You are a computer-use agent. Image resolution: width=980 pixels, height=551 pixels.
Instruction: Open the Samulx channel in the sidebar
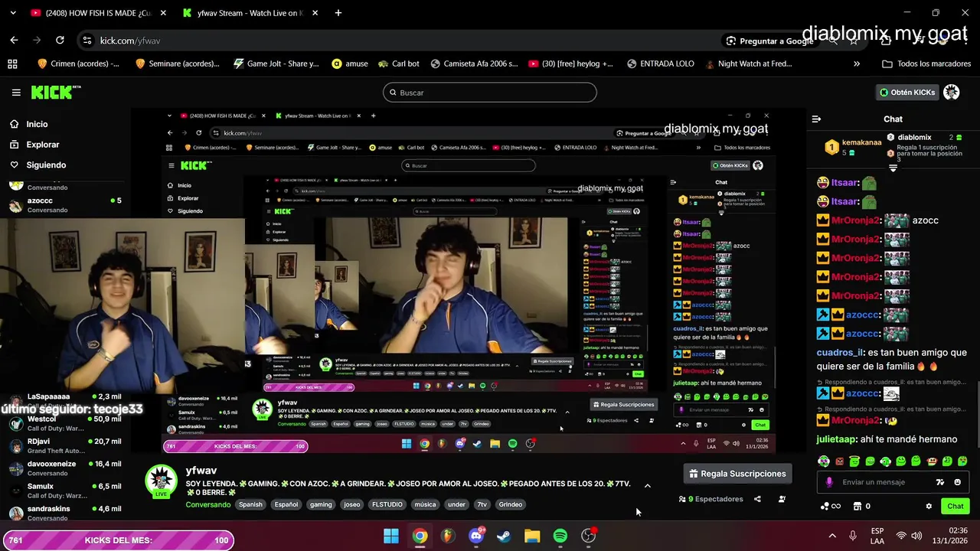[65, 490]
